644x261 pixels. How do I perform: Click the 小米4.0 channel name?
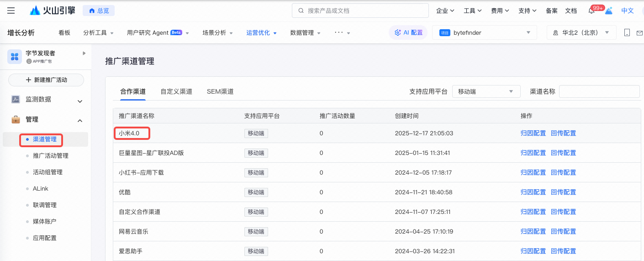point(129,133)
